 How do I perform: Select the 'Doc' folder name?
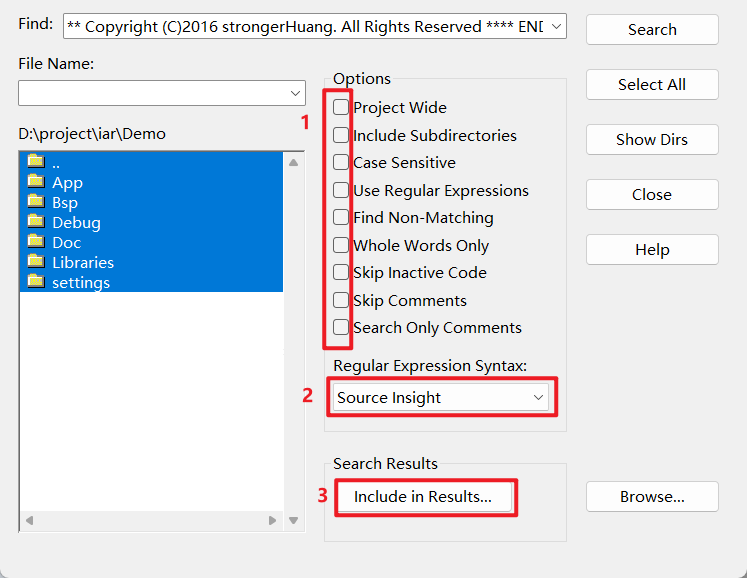(x=67, y=243)
